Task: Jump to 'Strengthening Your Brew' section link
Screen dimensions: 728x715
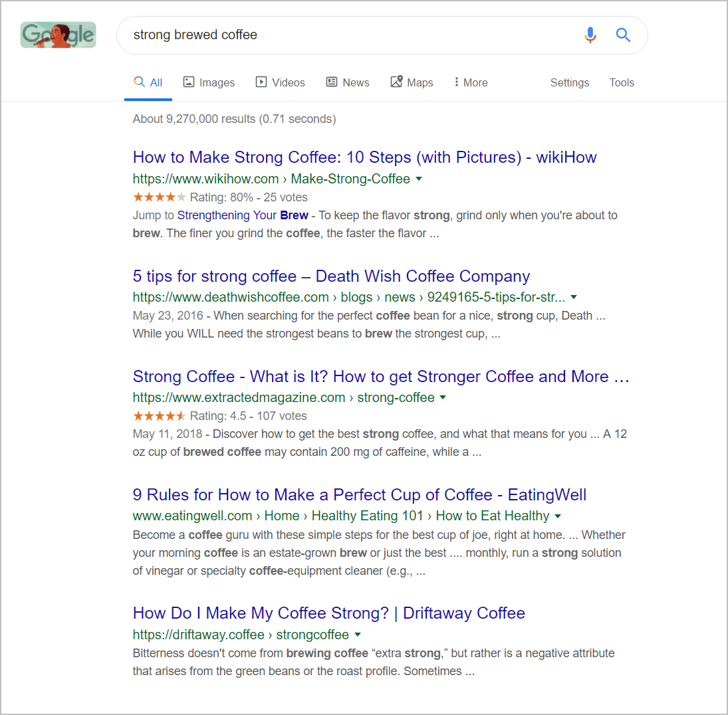Action: click(243, 215)
